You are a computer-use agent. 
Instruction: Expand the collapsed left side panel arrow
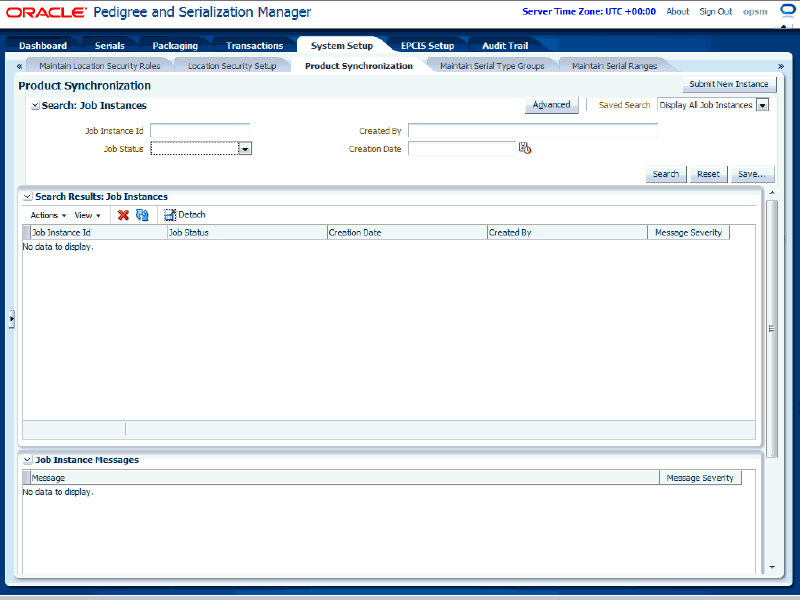pos(11,319)
